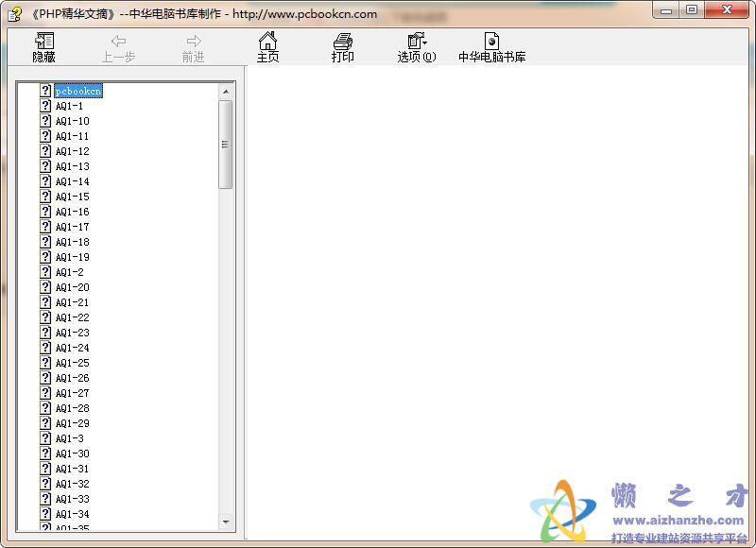The height and width of the screenshot is (548, 756).
Task: Open topic AQ1-16
Action: click(73, 212)
